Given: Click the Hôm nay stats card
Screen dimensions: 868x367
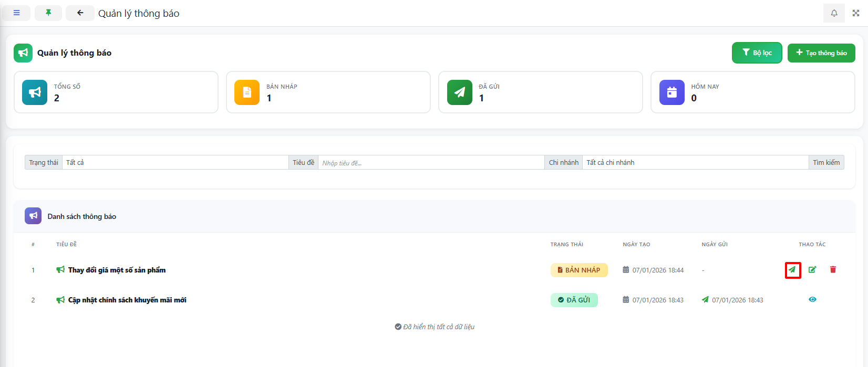Looking at the screenshot, I should (x=752, y=92).
